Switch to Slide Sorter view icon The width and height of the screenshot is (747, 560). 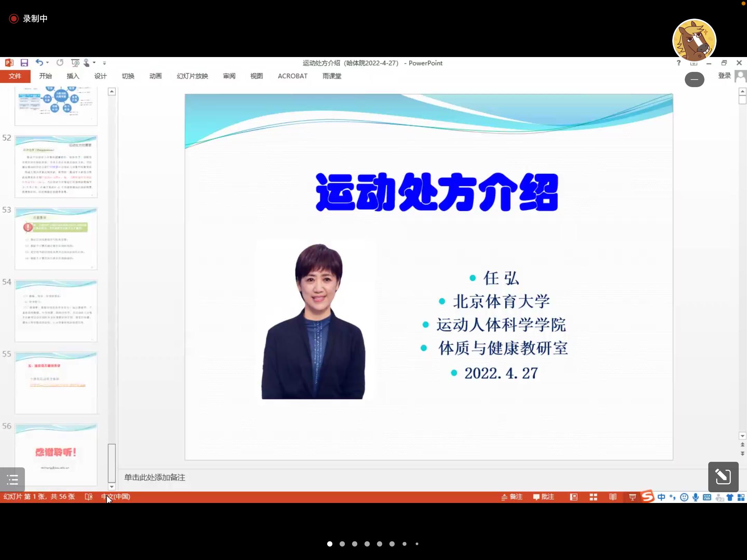click(593, 497)
